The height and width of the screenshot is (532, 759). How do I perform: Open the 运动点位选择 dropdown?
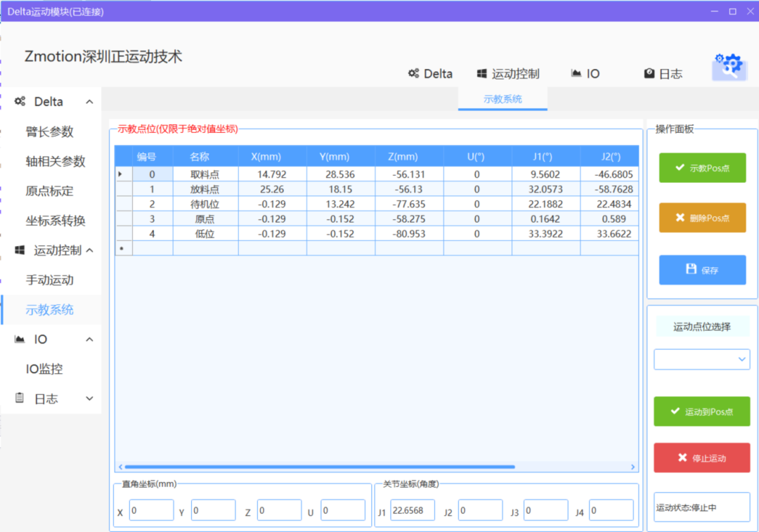point(702,359)
